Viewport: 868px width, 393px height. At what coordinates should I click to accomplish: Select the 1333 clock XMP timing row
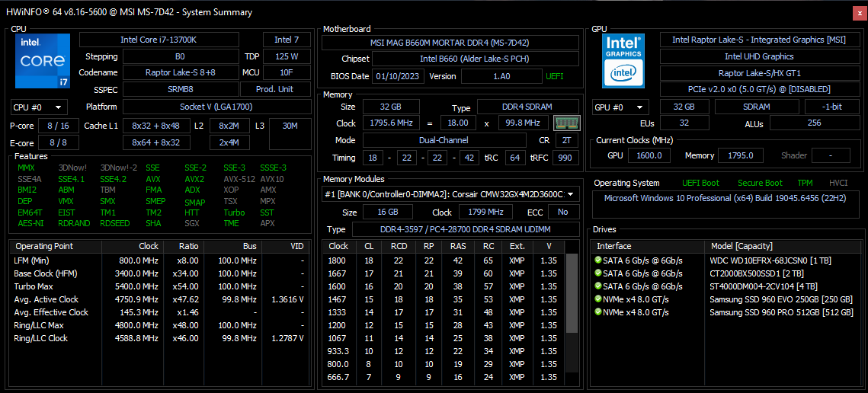point(444,312)
